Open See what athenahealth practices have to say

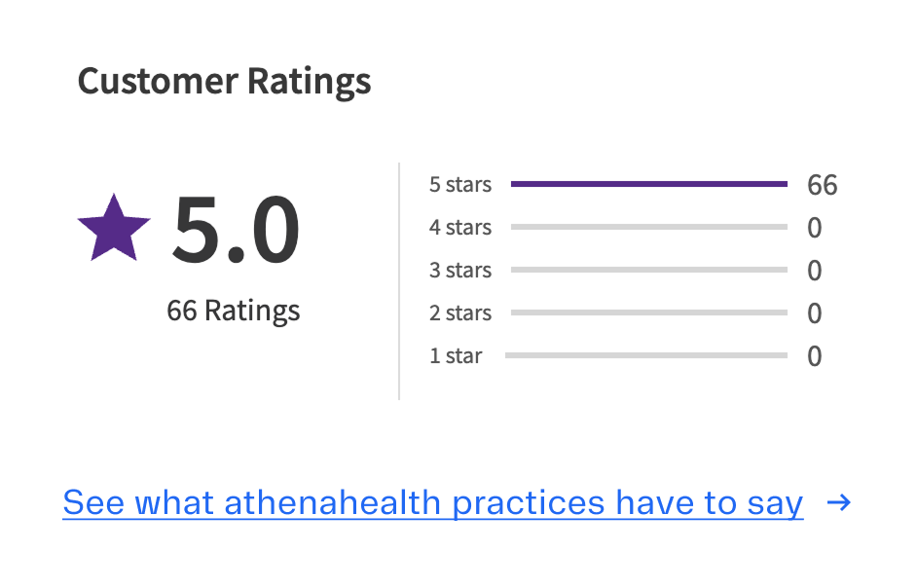click(432, 502)
